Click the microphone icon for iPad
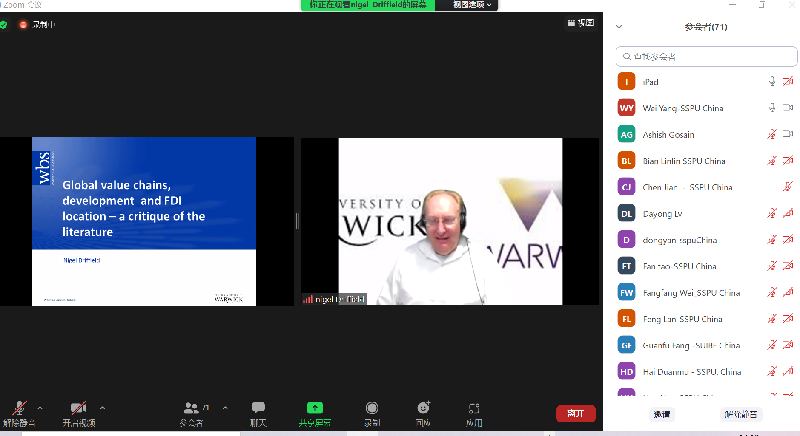This screenshot has height=436, width=800. 772,82
